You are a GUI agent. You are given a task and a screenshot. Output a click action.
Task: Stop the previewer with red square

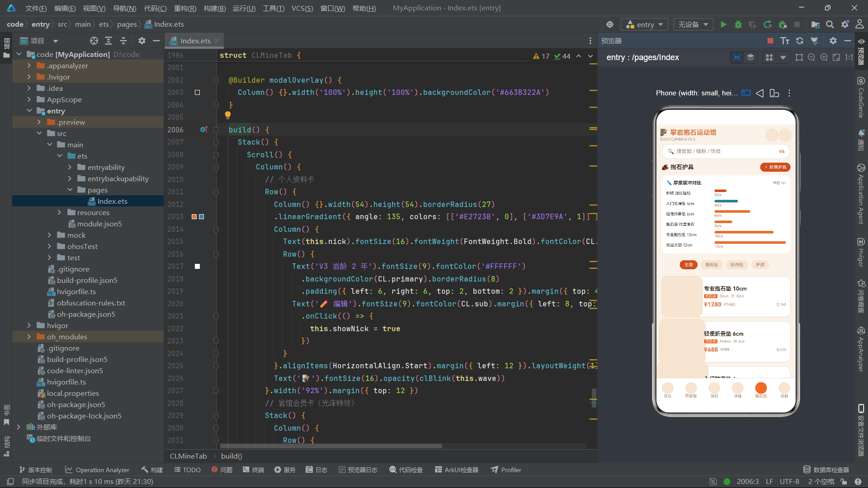770,41
